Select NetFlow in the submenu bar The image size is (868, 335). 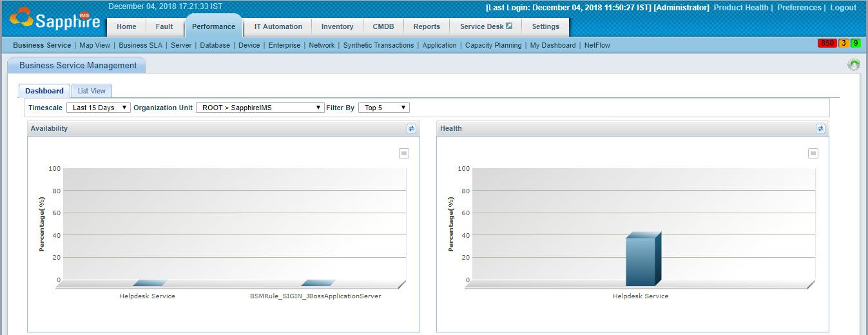coord(597,45)
